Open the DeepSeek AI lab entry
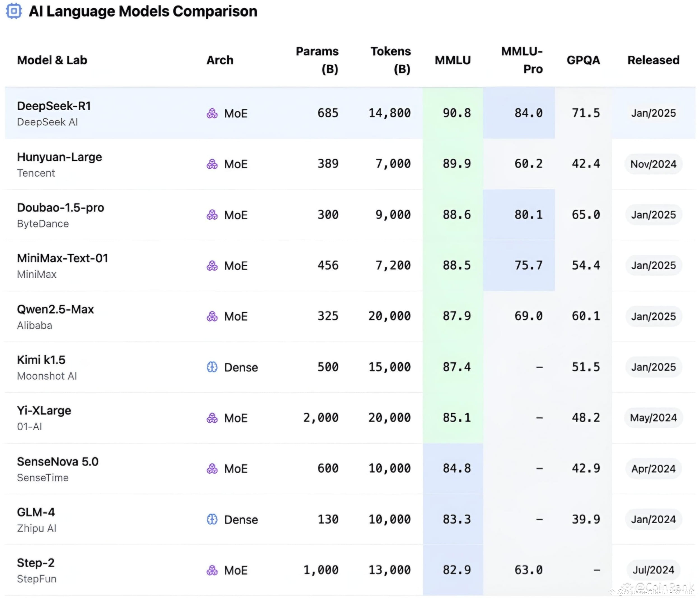700x598 pixels. (x=47, y=122)
